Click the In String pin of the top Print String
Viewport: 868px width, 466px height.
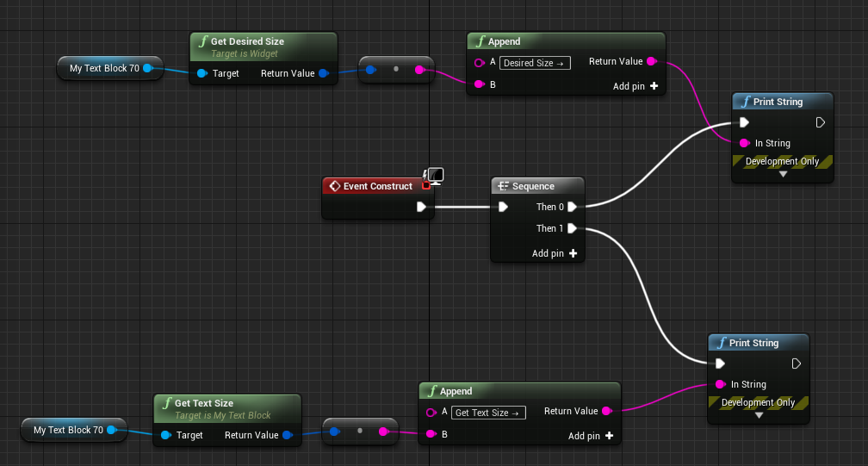click(x=745, y=143)
